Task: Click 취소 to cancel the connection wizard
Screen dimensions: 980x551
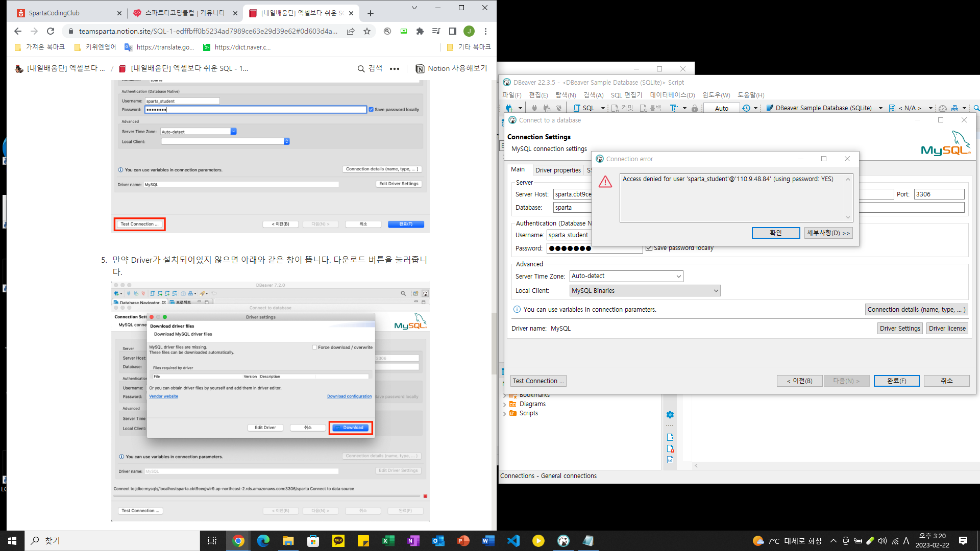Action: pos(947,381)
